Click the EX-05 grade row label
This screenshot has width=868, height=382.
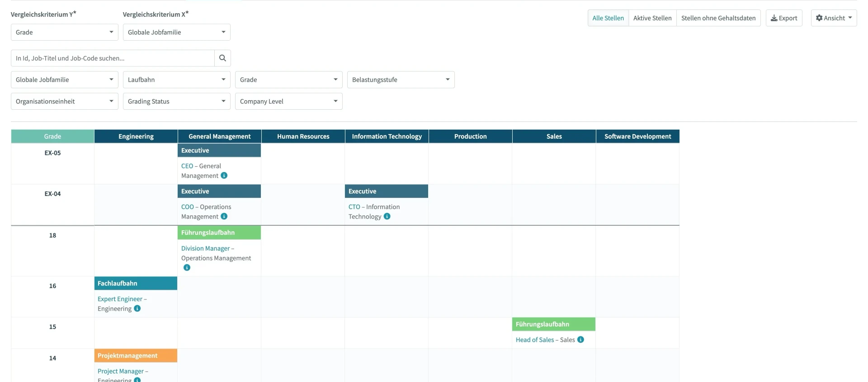(52, 153)
